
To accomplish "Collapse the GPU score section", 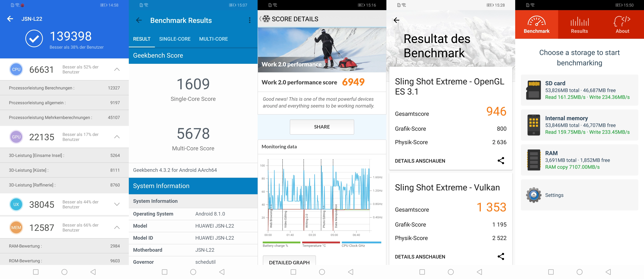I will [117, 137].
